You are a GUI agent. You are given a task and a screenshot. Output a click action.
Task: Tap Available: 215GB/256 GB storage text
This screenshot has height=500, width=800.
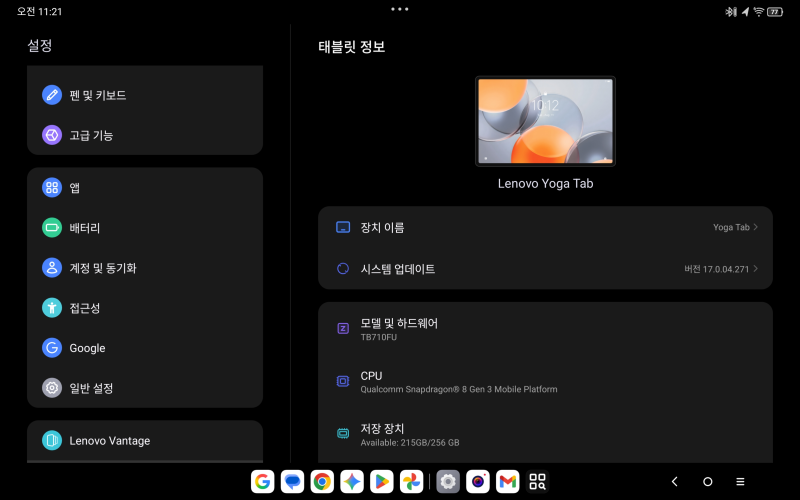click(410, 442)
